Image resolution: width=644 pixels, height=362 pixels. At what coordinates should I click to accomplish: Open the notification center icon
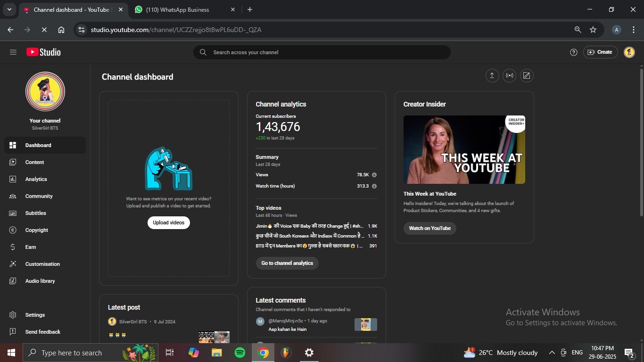(629, 353)
